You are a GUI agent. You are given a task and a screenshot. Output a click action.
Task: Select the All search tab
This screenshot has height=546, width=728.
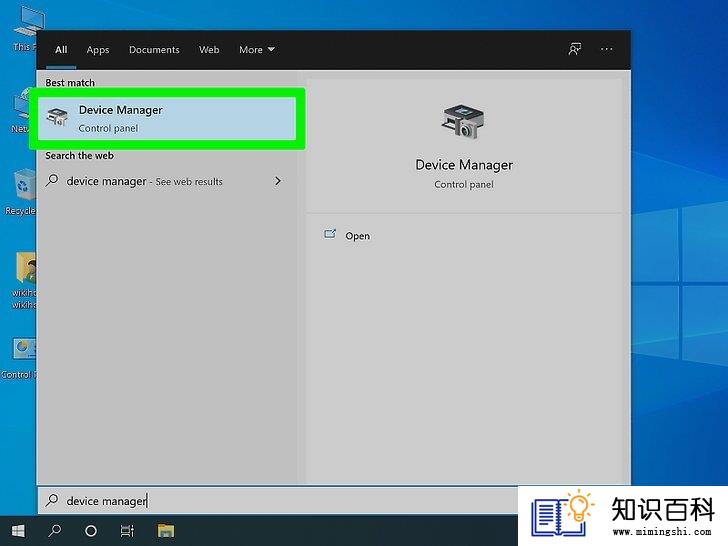61,50
